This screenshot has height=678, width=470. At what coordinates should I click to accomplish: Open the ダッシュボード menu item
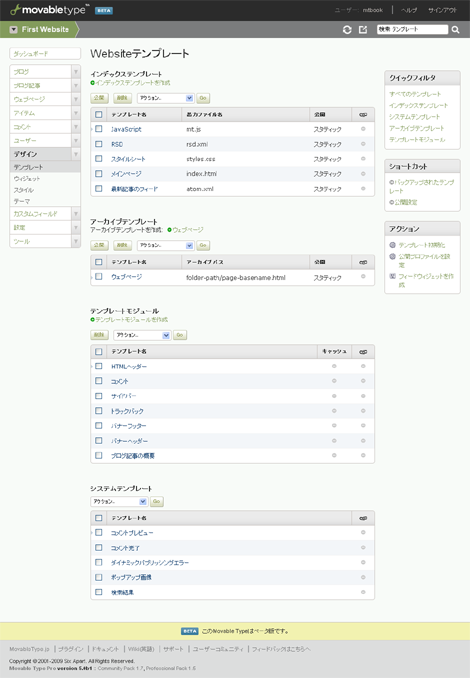(45, 54)
